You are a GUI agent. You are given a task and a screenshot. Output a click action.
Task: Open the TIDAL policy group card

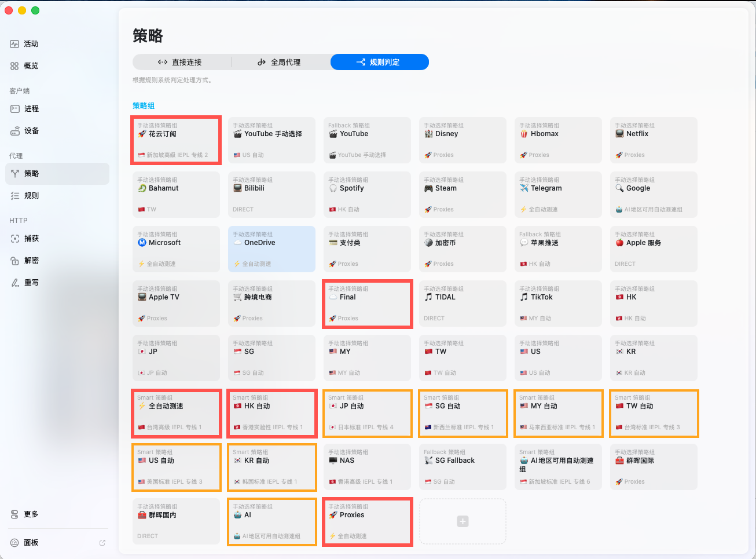[x=463, y=304]
